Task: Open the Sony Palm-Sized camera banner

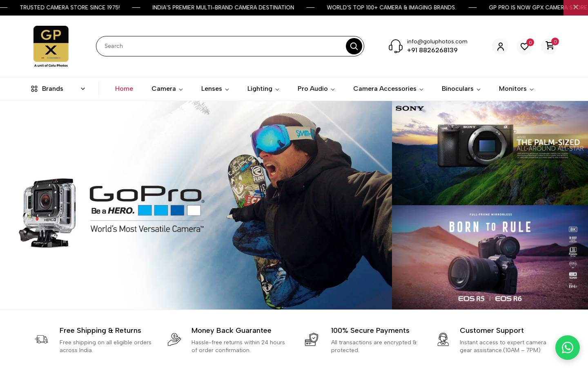Action: point(490,153)
